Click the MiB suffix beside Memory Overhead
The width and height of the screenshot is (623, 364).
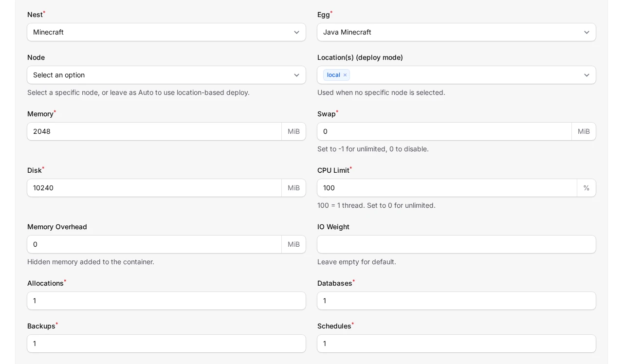(293, 244)
